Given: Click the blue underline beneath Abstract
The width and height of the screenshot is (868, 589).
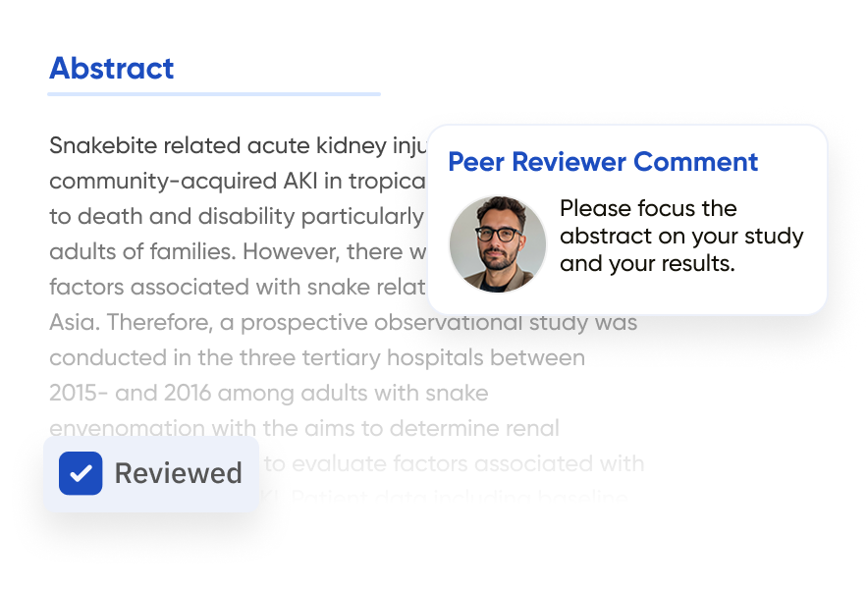Looking at the screenshot, I should (213, 94).
